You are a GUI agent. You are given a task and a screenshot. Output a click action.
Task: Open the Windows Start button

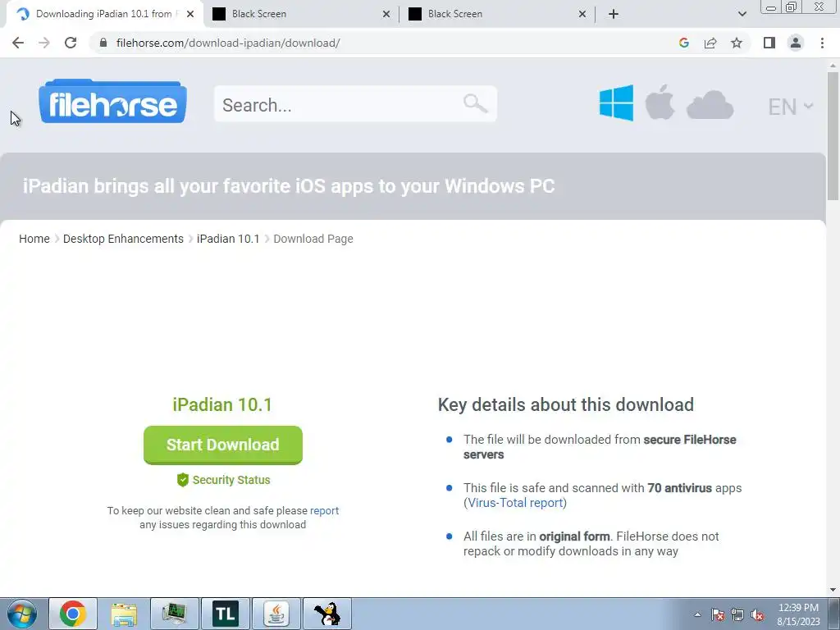[22, 614]
